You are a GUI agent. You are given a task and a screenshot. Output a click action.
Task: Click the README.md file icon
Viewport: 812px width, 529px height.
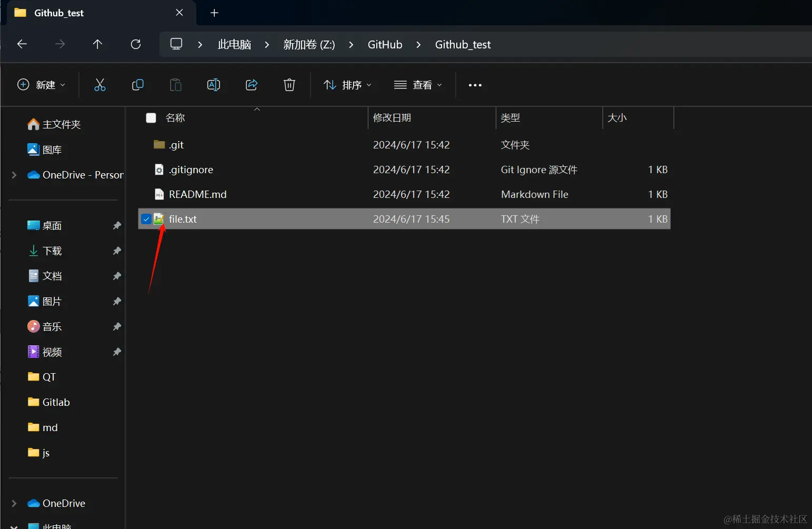point(159,194)
